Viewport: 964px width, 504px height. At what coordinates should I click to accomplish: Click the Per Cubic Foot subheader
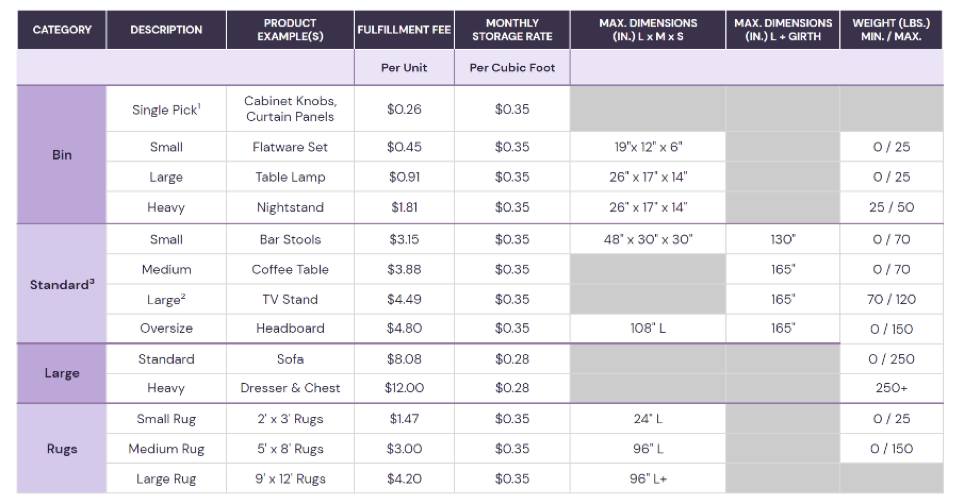tap(512, 68)
